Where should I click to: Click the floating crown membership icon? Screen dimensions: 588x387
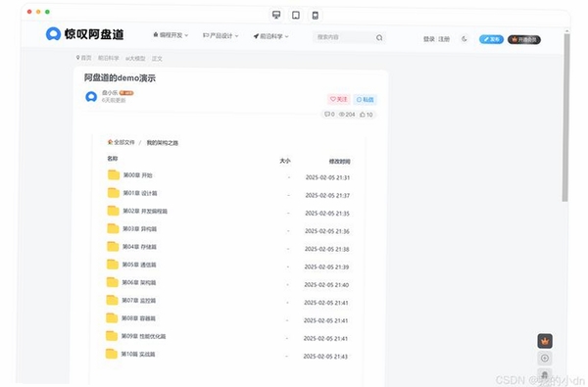545,341
